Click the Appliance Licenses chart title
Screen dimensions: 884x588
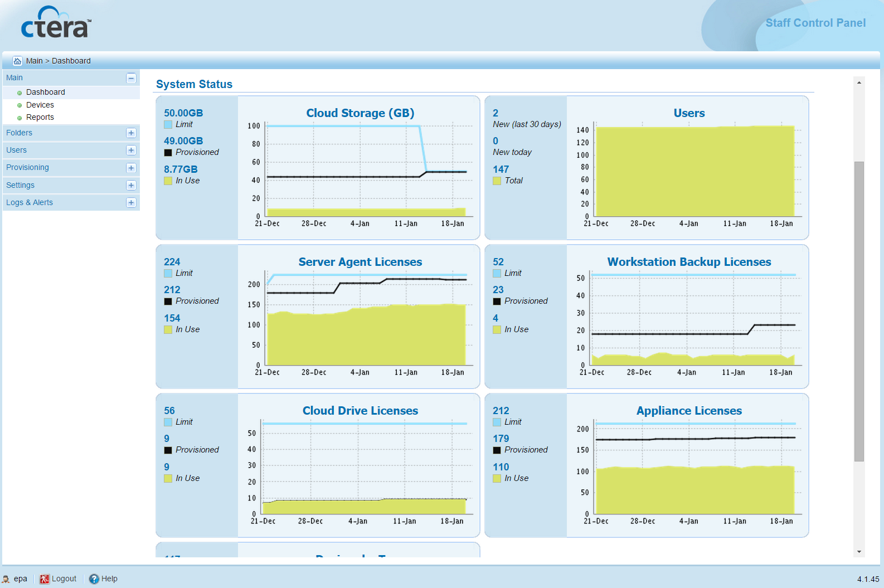click(689, 411)
